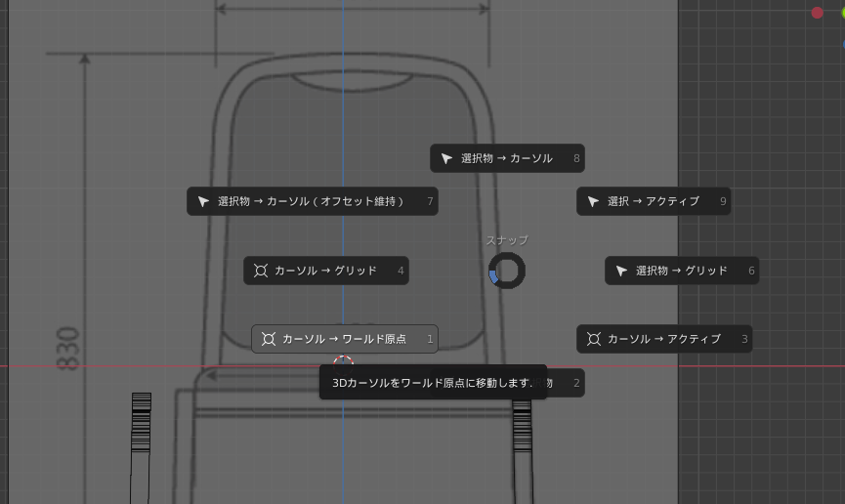Choose 選択物 → カーソル in snap pie menu

click(507, 158)
